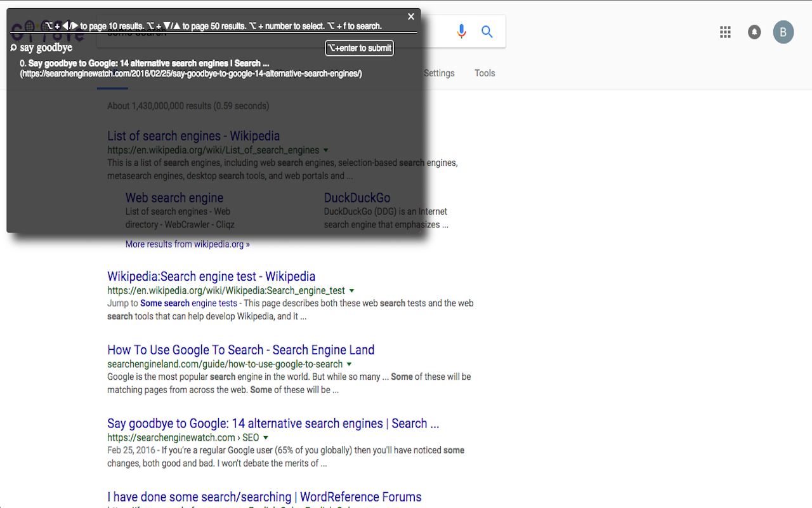
Task: Open 'Say goodbye to Google: 14 alternative' page result
Action: click(273, 424)
